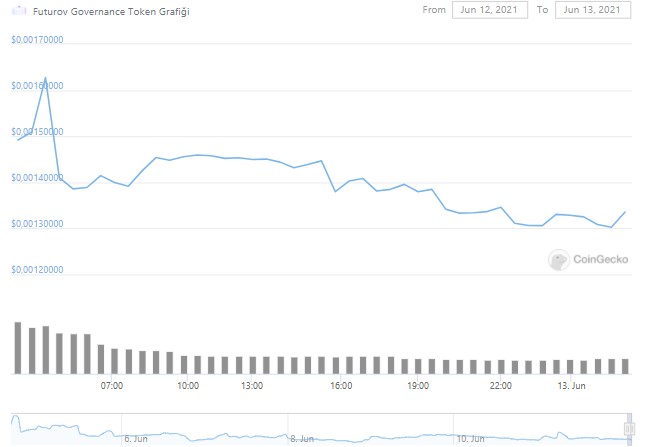Image resolution: width=652 pixels, height=447 pixels.
Task: Click the navigator range handle at right edge
Action: point(629,428)
